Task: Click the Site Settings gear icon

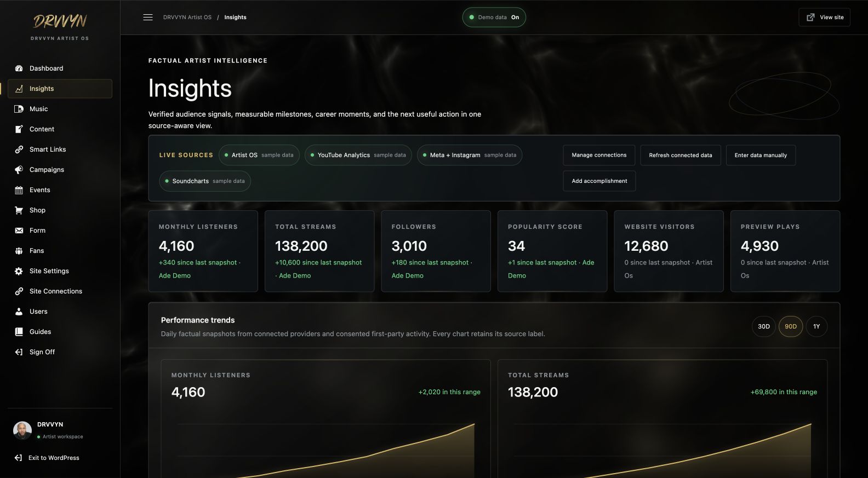Action: pos(19,271)
